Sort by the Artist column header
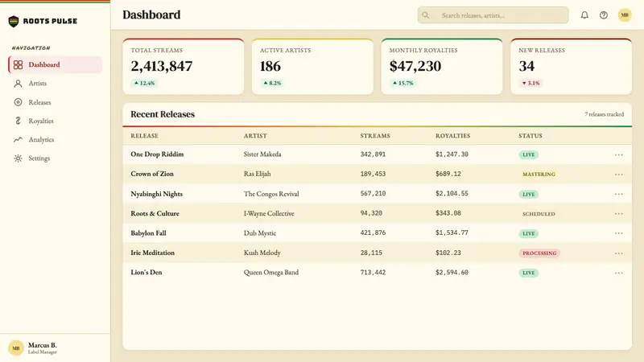This screenshot has height=362, width=644. click(255, 136)
